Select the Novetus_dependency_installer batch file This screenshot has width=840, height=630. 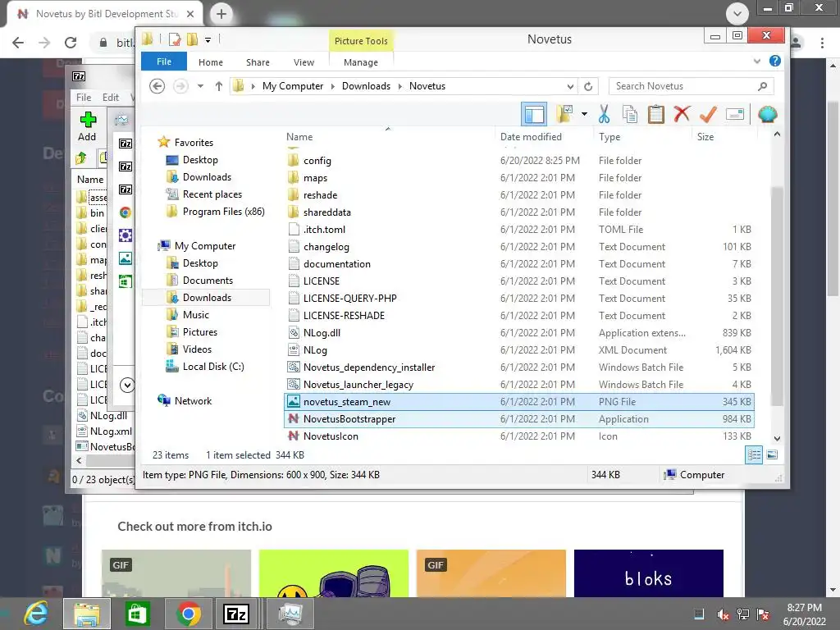click(x=519, y=367)
